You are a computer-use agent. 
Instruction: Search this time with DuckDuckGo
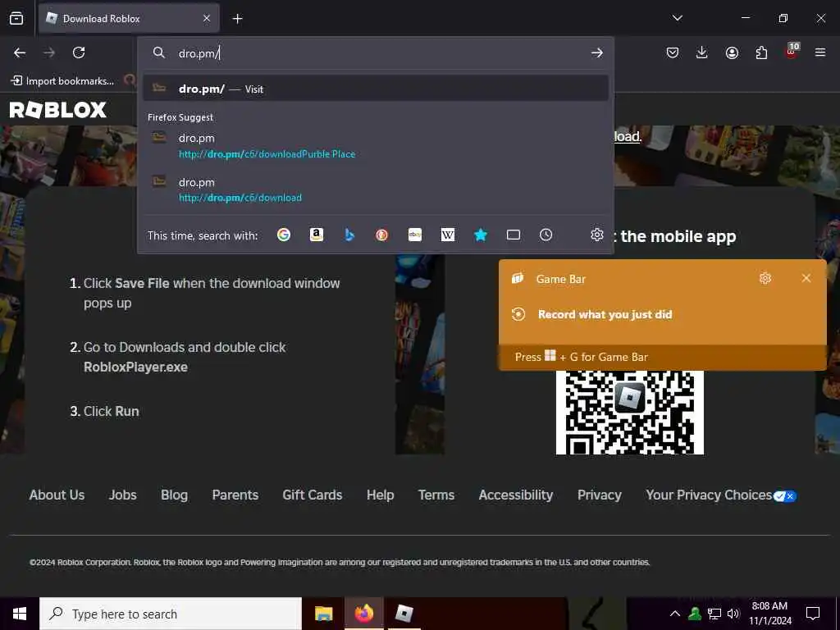(382, 235)
